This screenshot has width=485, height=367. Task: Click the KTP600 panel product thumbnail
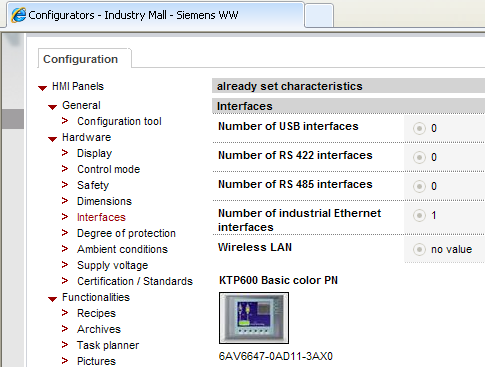pyautogui.click(x=254, y=318)
